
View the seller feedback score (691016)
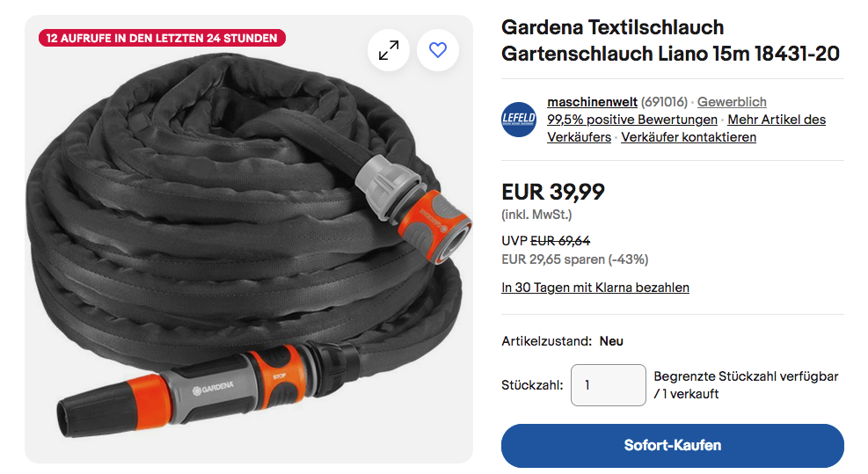(664, 102)
